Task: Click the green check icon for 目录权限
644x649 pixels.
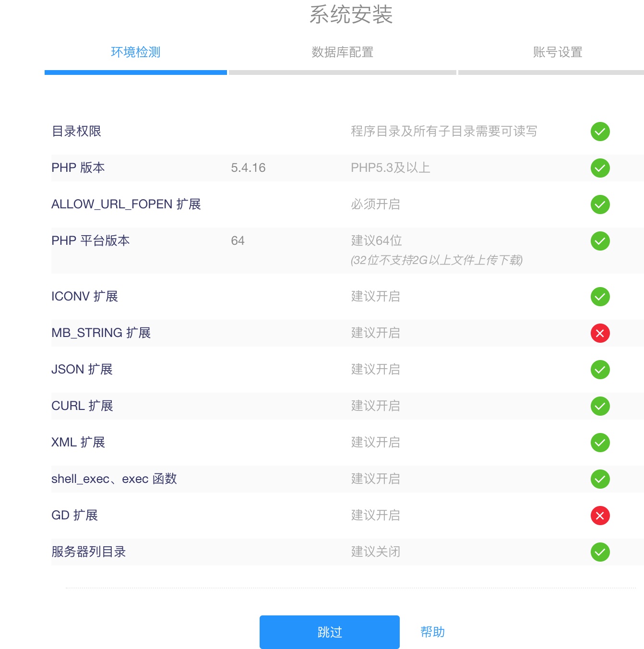Action: [x=600, y=132]
